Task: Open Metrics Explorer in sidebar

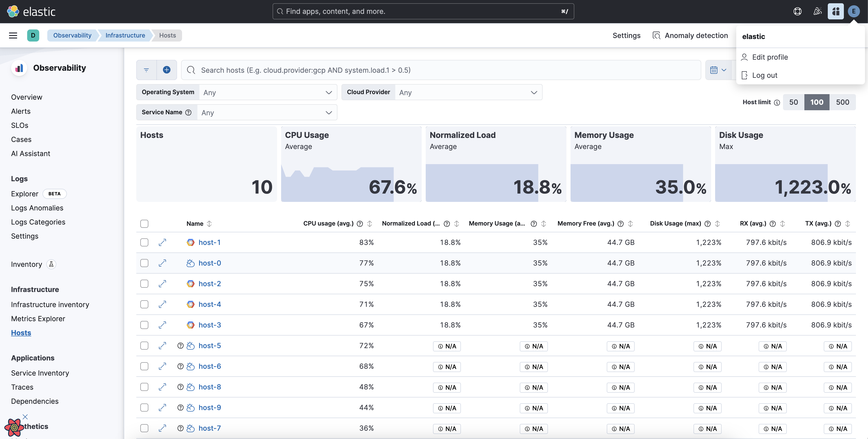Action: pyautogui.click(x=38, y=319)
